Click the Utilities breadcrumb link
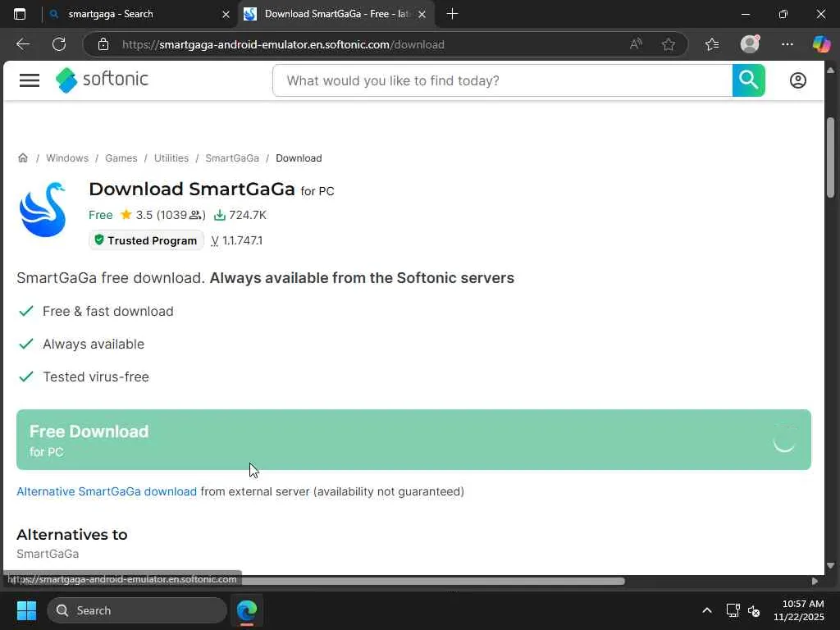840x630 pixels. (171, 158)
